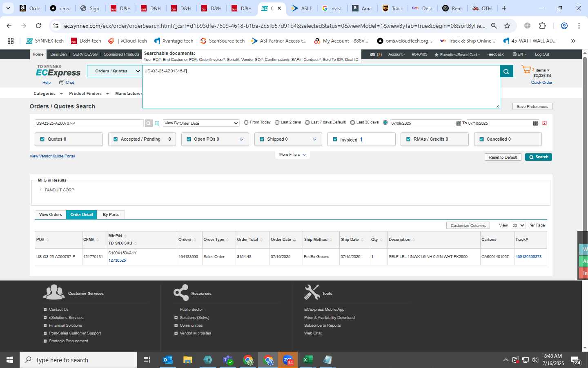
Task: Open new browser tab with plus
Action: (504, 8)
